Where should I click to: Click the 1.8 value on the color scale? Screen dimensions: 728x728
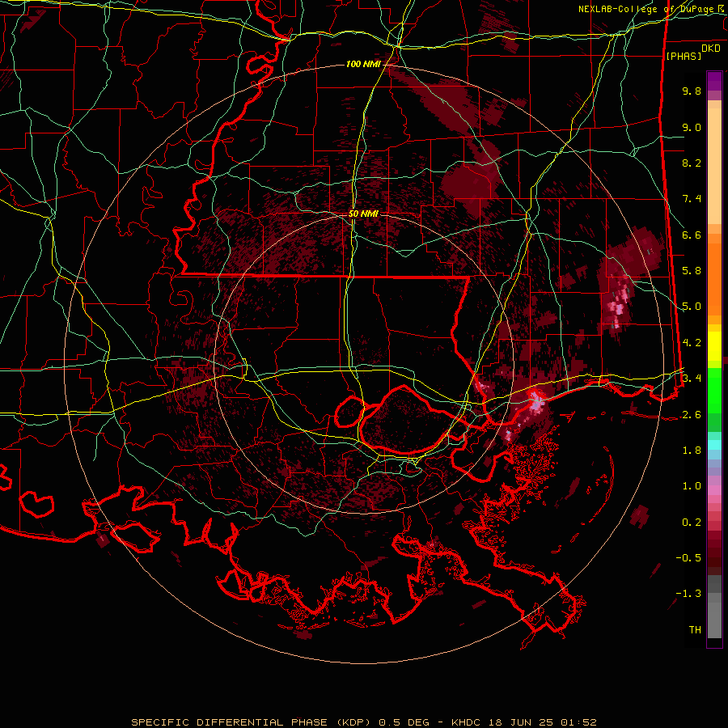tap(692, 451)
